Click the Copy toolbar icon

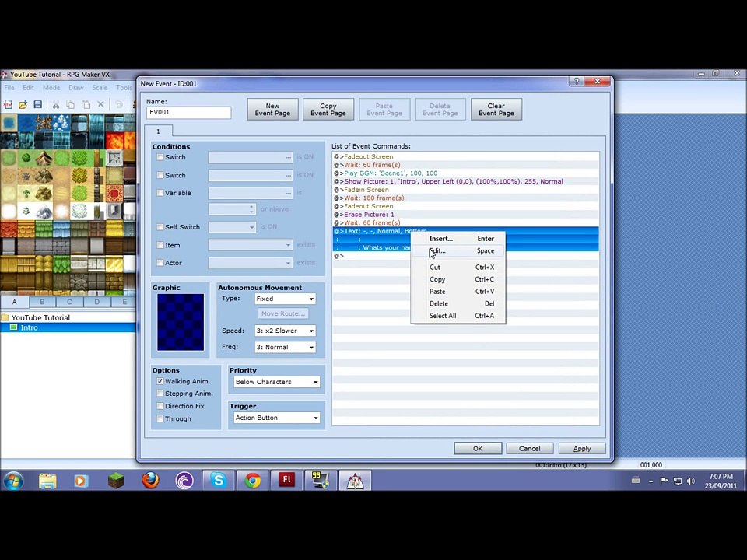tap(71, 104)
